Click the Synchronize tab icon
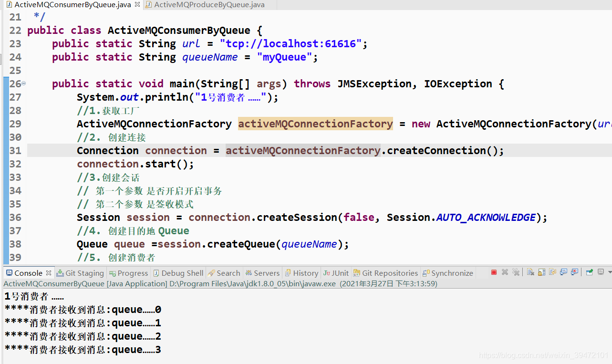The height and width of the screenshot is (364, 612). 426,273
